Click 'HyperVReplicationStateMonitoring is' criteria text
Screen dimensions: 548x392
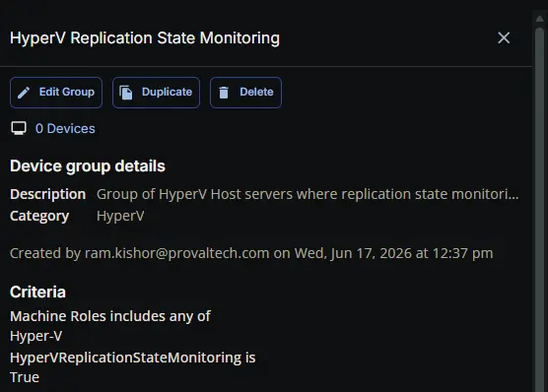pyautogui.click(x=133, y=358)
